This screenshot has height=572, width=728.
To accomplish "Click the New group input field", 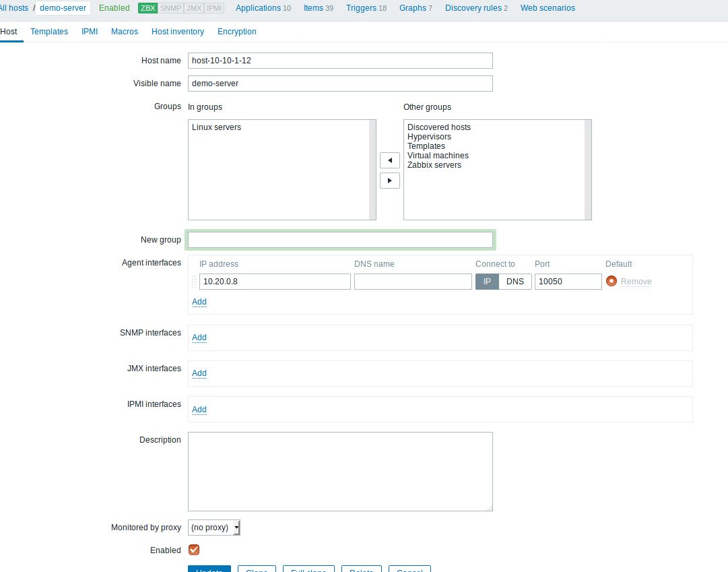I will click(x=340, y=240).
